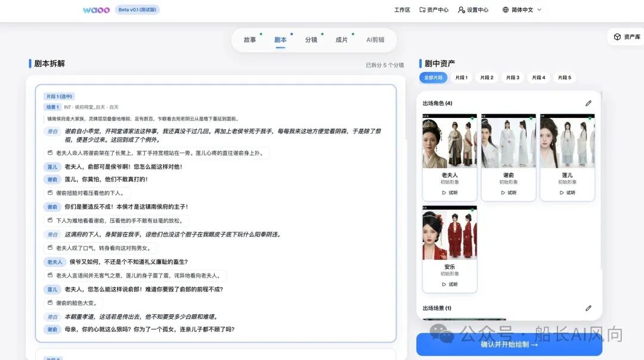
Task: Select the 片段5 segment filter
Action: point(563,77)
